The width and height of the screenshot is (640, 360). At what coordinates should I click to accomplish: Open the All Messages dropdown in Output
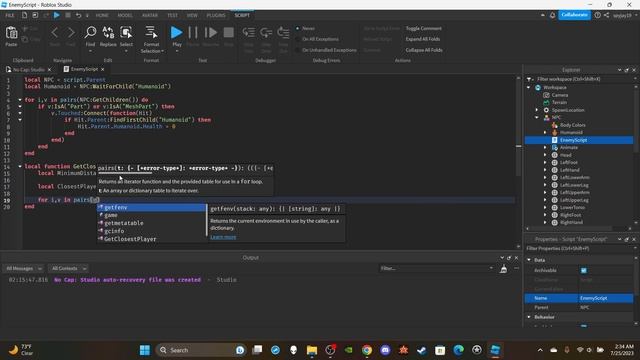(23, 268)
